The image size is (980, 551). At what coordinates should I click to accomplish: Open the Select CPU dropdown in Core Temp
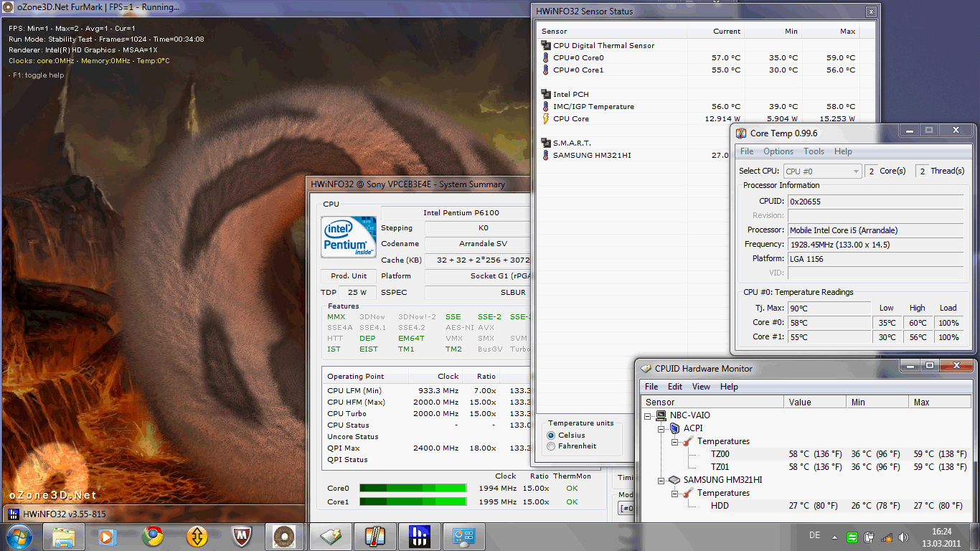(x=821, y=171)
